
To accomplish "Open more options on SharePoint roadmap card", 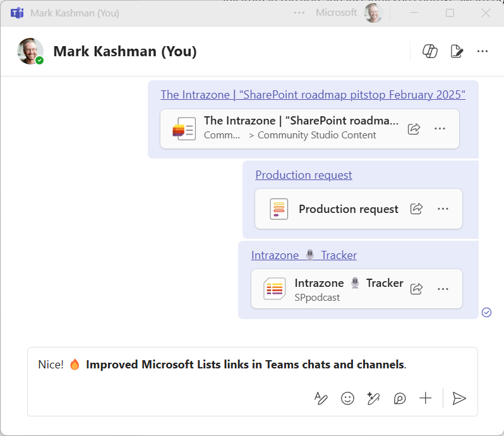I will pos(440,129).
